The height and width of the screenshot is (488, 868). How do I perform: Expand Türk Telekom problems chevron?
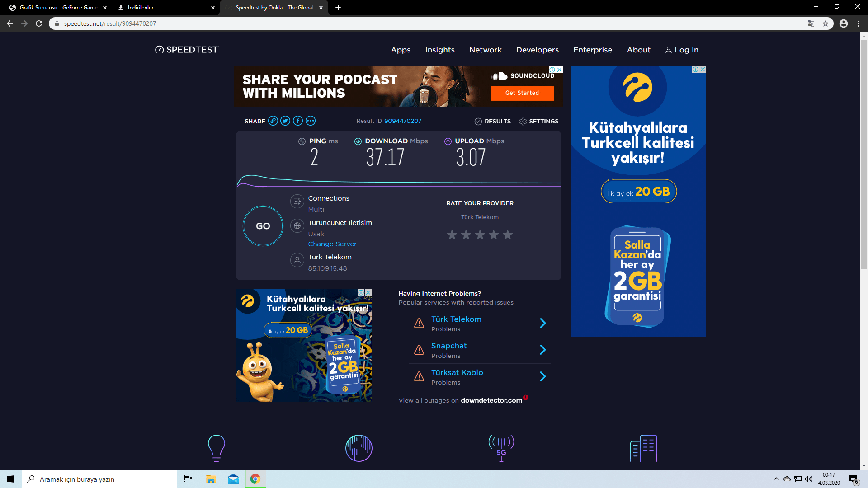(x=543, y=323)
